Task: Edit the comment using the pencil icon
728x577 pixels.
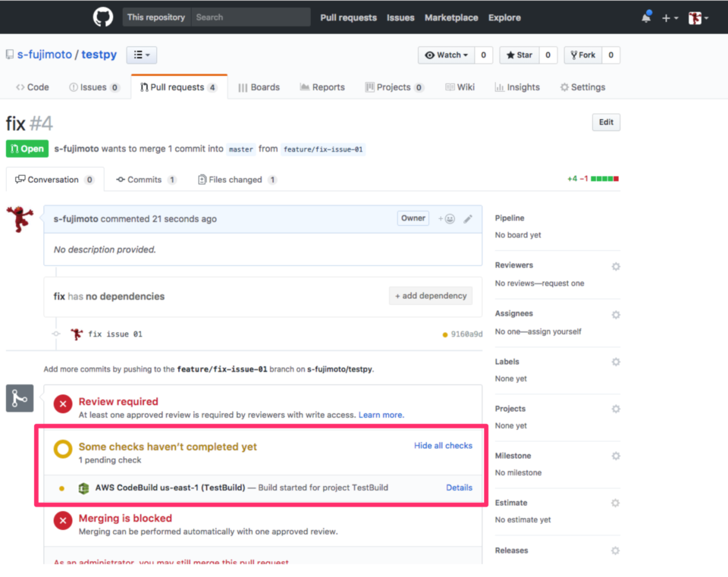Action: pos(468,218)
